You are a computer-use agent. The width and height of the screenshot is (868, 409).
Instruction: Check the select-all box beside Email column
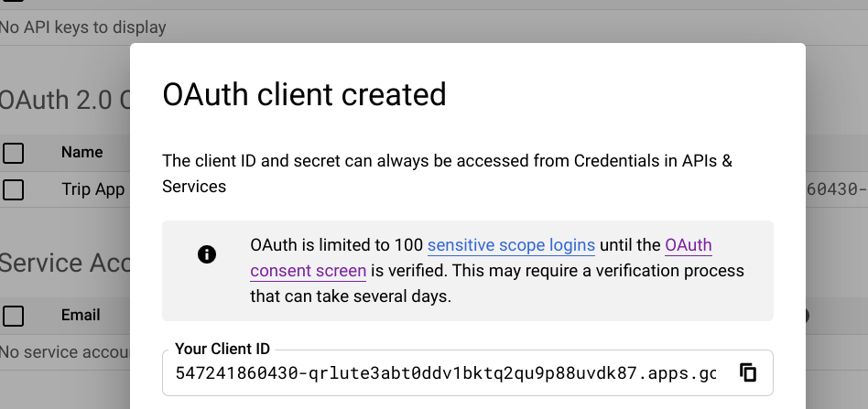[14, 316]
